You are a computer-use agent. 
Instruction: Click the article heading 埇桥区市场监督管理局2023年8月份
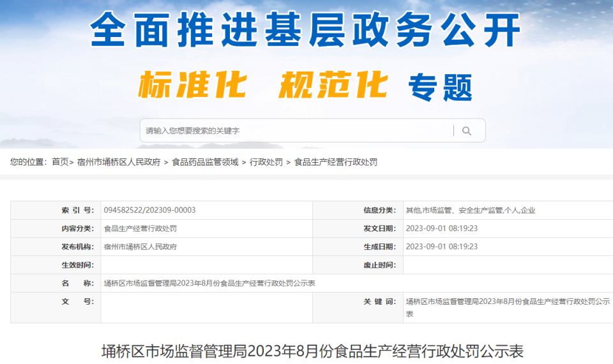pos(312,351)
